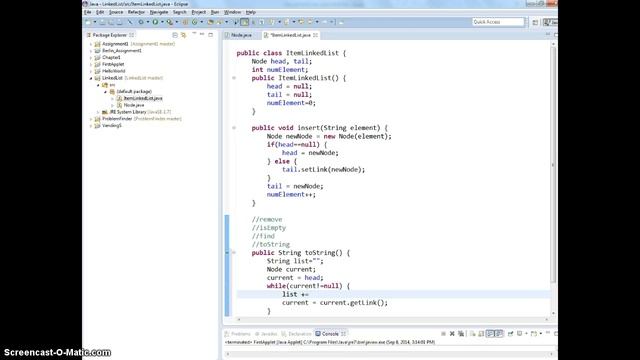Image resolution: width=640 pixels, height=360 pixels.
Task: Expand the JRE System Library node
Action: coord(98,112)
